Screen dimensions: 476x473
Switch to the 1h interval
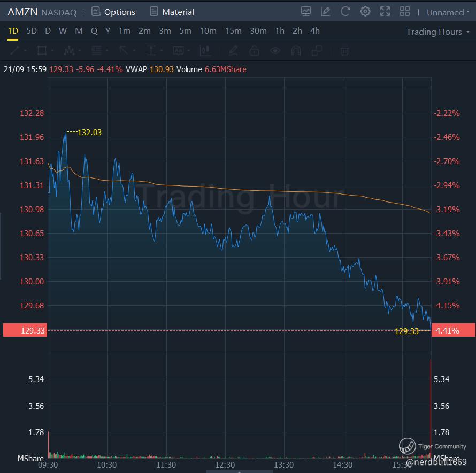pyautogui.click(x=280, y=31)
